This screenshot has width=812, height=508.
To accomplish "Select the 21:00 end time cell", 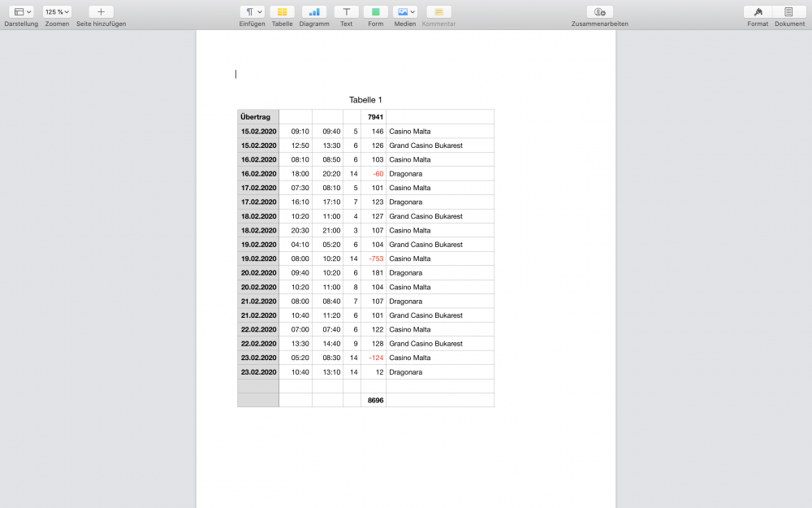I will coord(327,230).
